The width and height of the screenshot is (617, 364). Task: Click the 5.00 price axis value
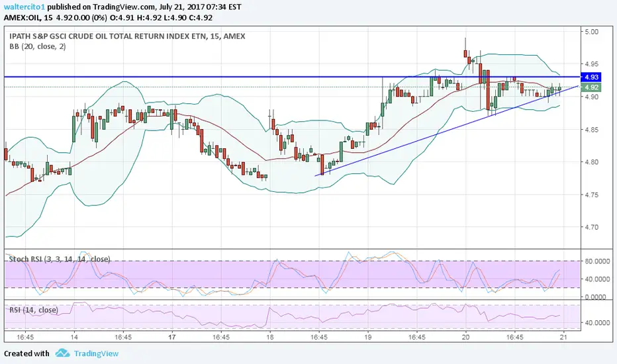[x=591, y=32]
